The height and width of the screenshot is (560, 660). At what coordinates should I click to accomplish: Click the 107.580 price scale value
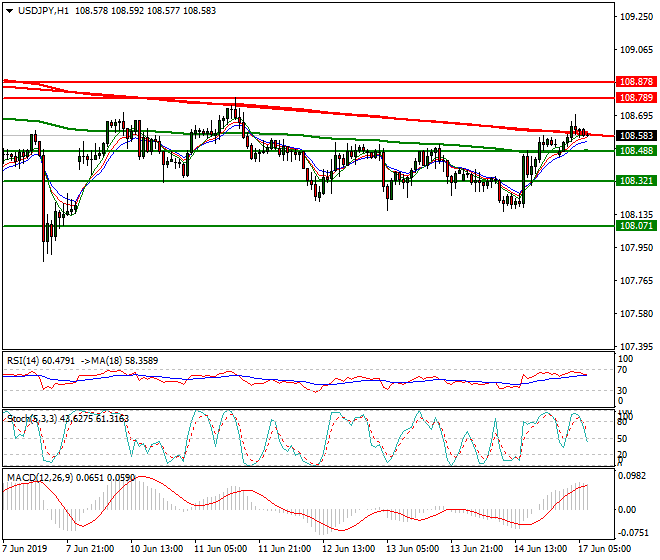click(x=636, y=314)
